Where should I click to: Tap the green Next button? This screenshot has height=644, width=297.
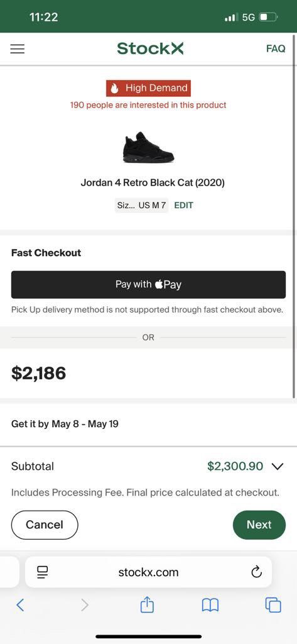pyautogui.click(x=259, y=525)
